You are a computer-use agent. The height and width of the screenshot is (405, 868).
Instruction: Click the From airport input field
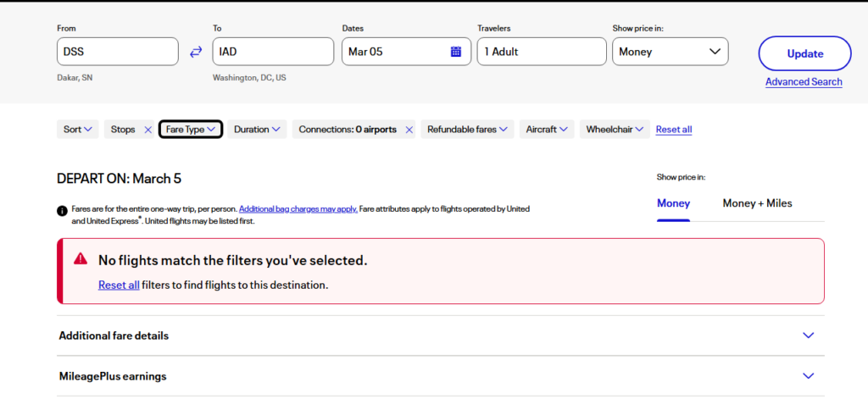click(117, 52)
